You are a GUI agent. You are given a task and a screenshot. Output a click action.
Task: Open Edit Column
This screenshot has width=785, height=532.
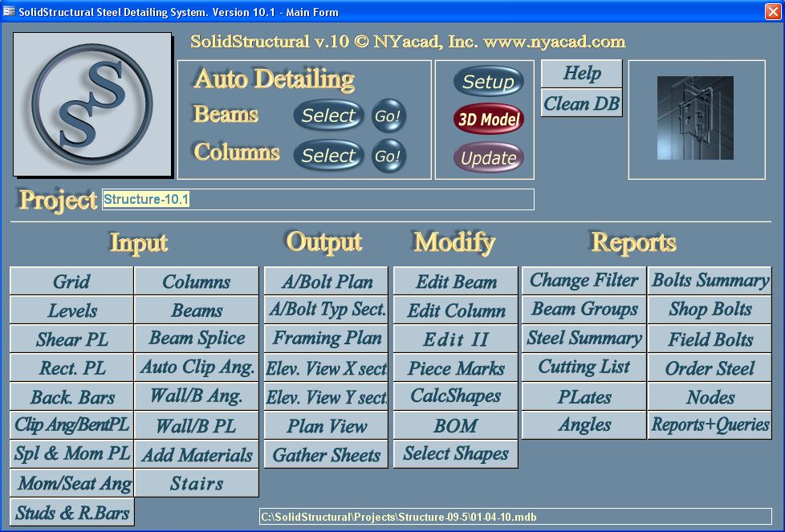point(456,311)
